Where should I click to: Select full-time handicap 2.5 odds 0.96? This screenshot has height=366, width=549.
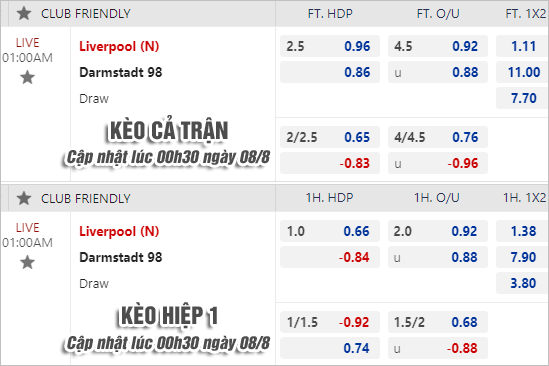[330, 46]
